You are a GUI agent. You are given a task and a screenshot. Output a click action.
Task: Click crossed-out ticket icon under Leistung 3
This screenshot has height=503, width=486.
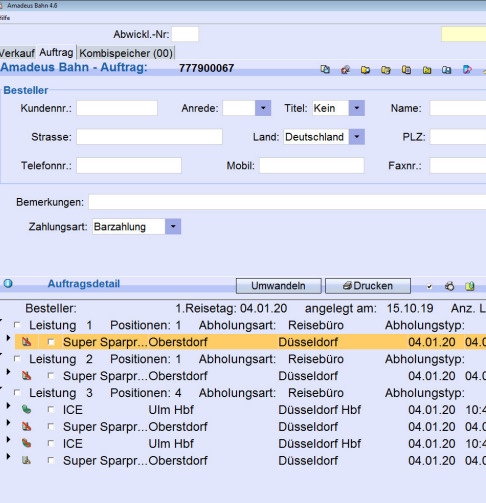[x=27, y=426]
